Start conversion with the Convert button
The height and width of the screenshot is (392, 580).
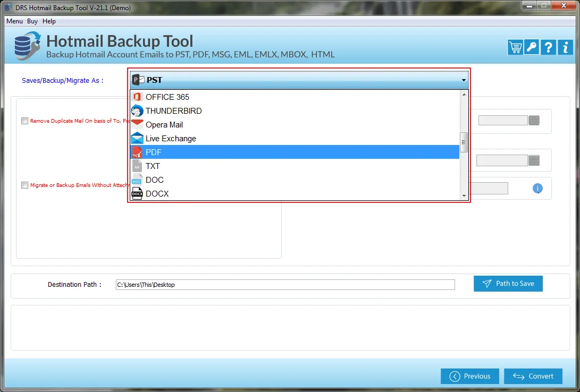click(x=533, y=376)
